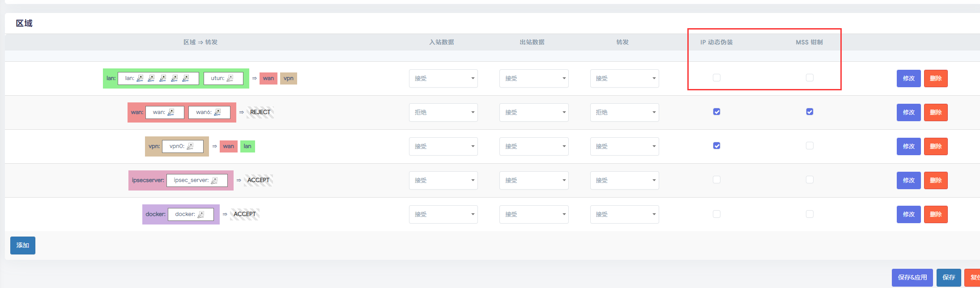
Task: Open 转发 dropdown for docker zone
Action: click(624, 214)
